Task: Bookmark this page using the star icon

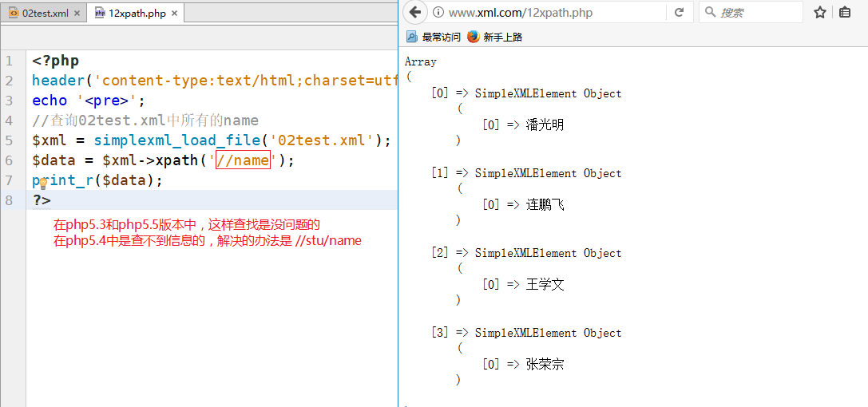Action: click(x=819, y=13)
